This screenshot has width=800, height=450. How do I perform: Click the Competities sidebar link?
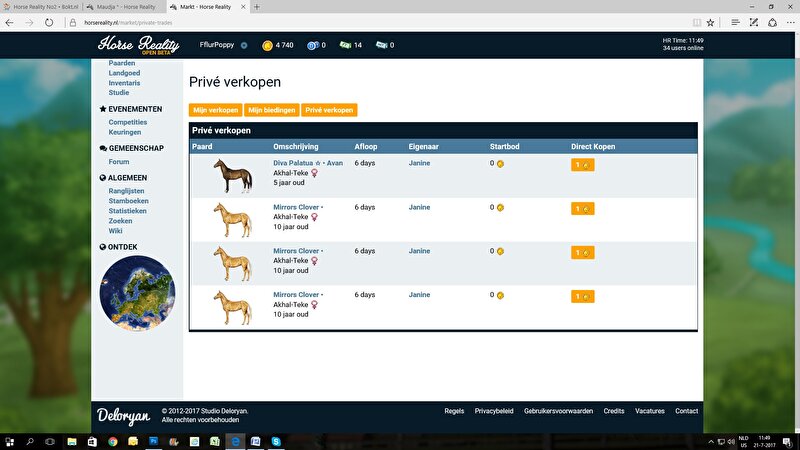pyautogui.click(x=128, y=122)
